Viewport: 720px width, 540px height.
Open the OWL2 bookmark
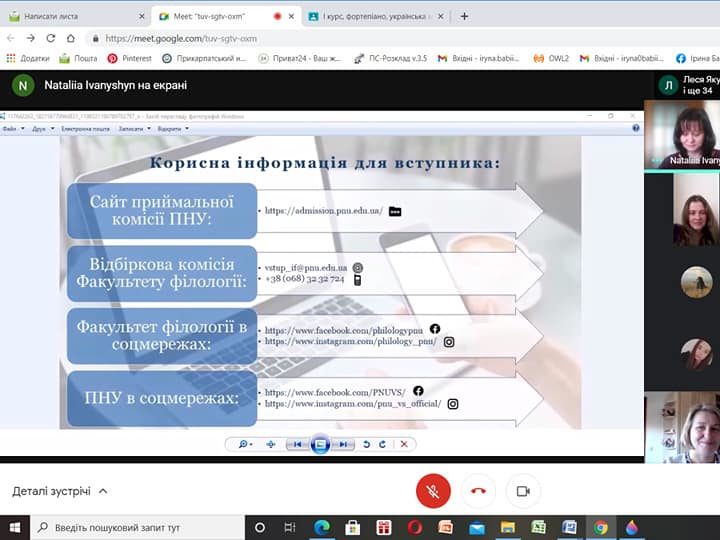click(x=553, y=58)
